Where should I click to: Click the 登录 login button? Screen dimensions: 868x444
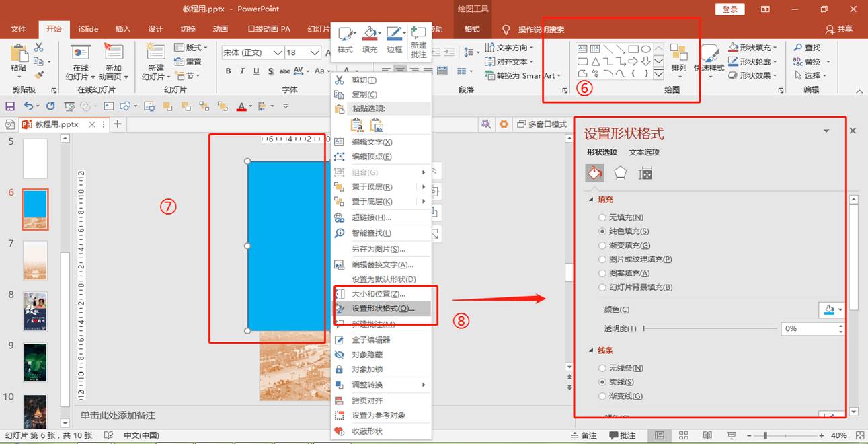[730, 9]
